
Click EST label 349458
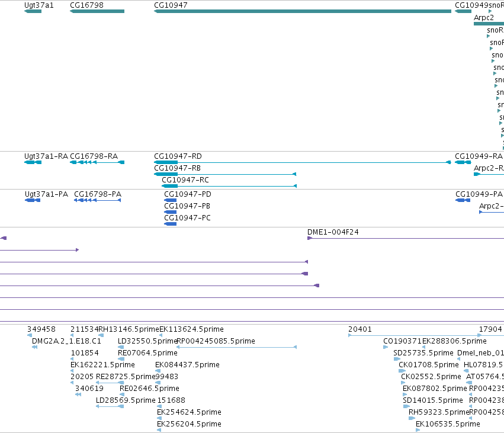[41, 329]
